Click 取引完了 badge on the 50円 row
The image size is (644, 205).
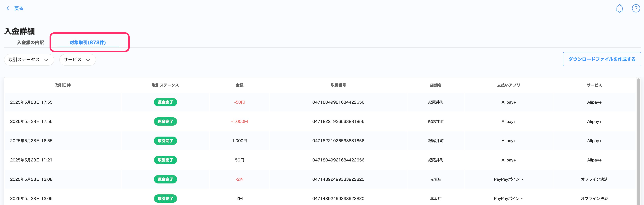click(165, 160)
